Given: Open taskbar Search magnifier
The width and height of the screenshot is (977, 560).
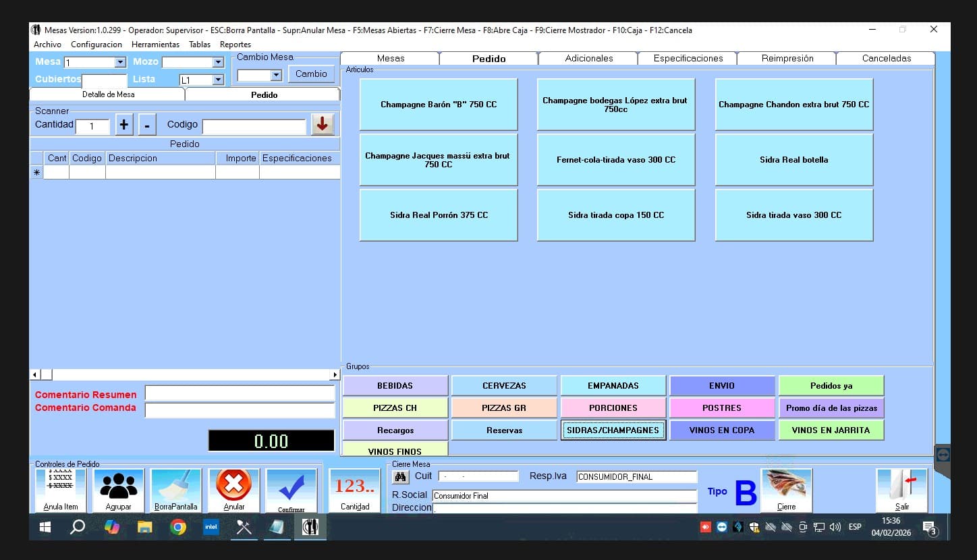Looking at the screenshot, I should (78, 527).
